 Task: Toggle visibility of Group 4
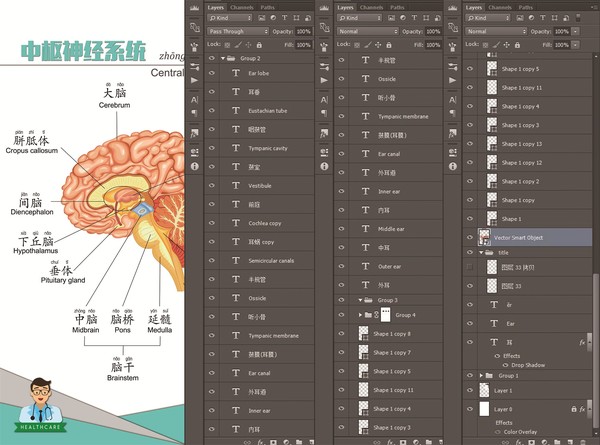(341, 315)
